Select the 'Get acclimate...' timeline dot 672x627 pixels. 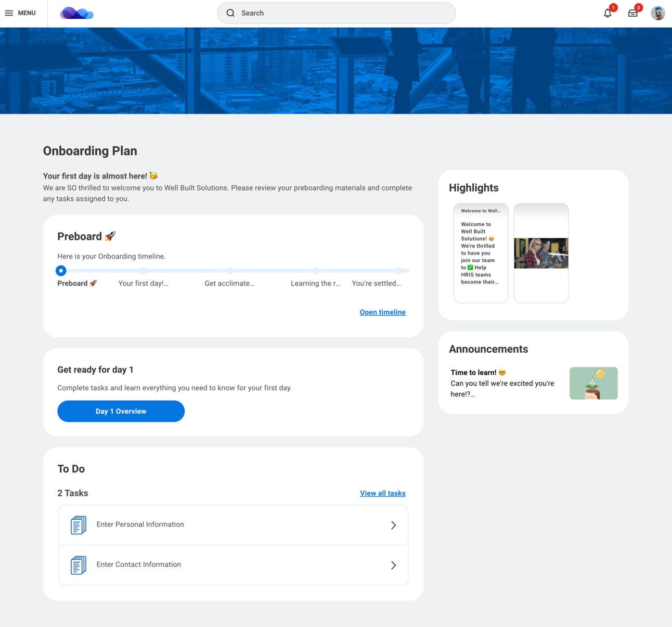coord(229,271)
